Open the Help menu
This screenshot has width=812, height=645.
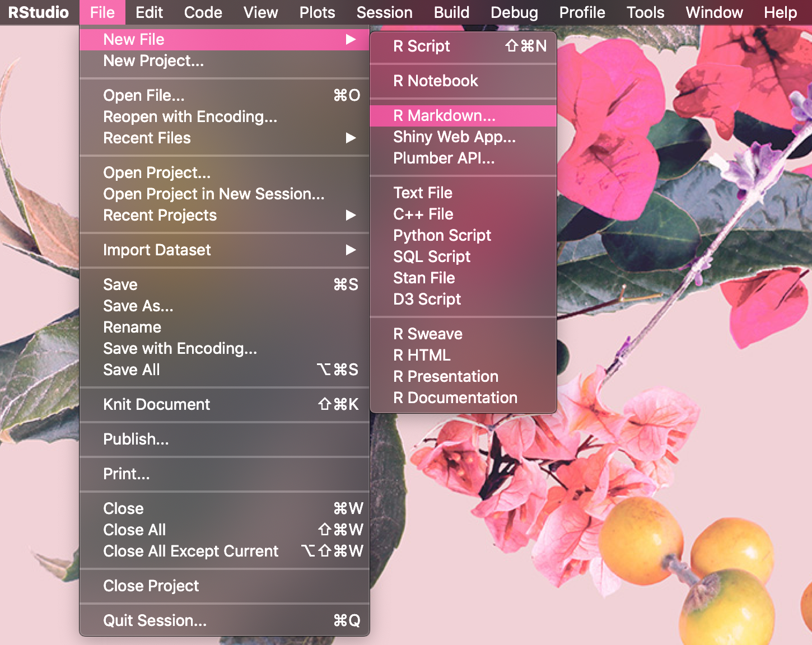click(x=780, y=12)
